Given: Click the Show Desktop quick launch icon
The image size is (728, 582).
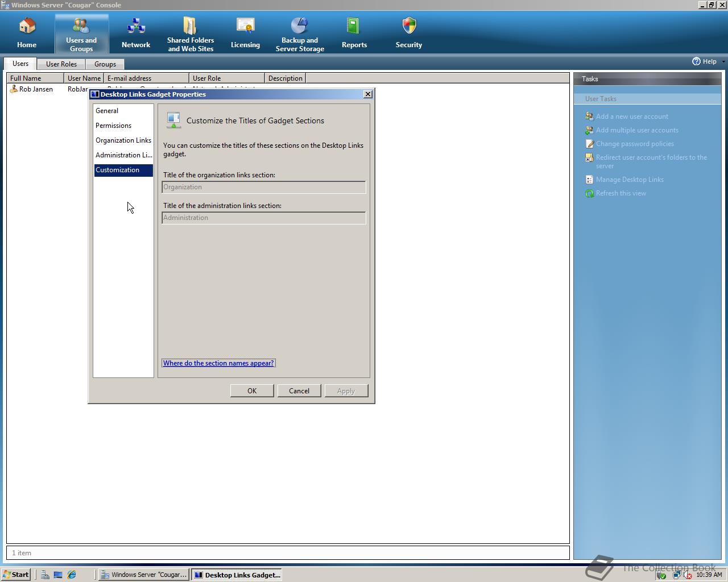Looking at the screenshot, I should click(x=58, y=575).
